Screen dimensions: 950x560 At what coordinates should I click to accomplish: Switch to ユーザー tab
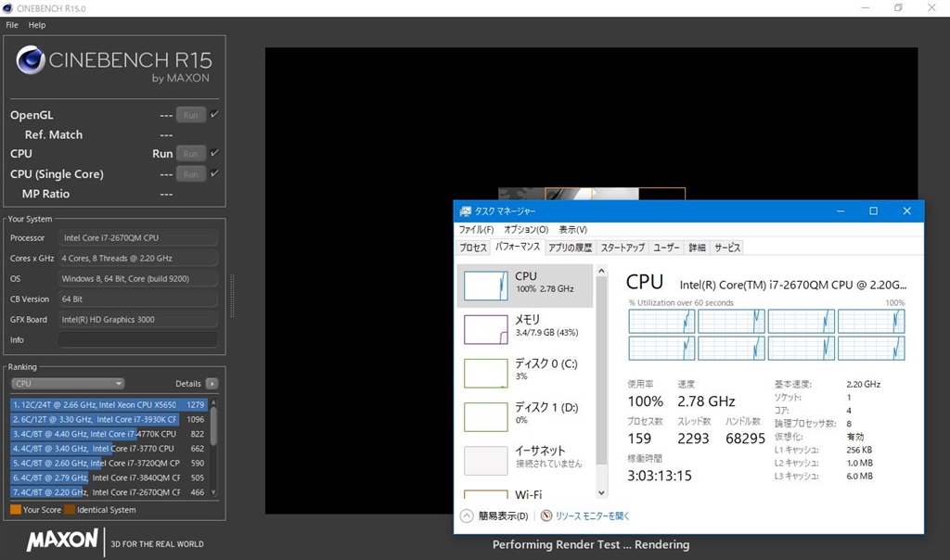tap(666, 248)
